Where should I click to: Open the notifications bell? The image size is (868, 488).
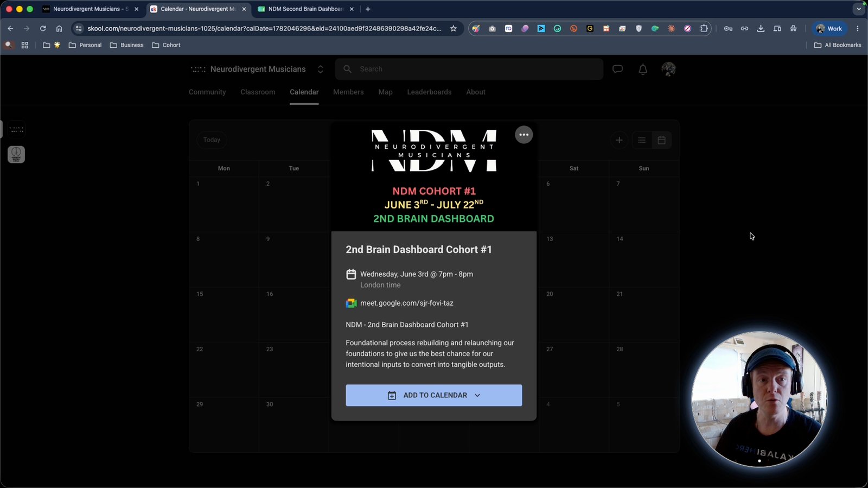[643, 69]
